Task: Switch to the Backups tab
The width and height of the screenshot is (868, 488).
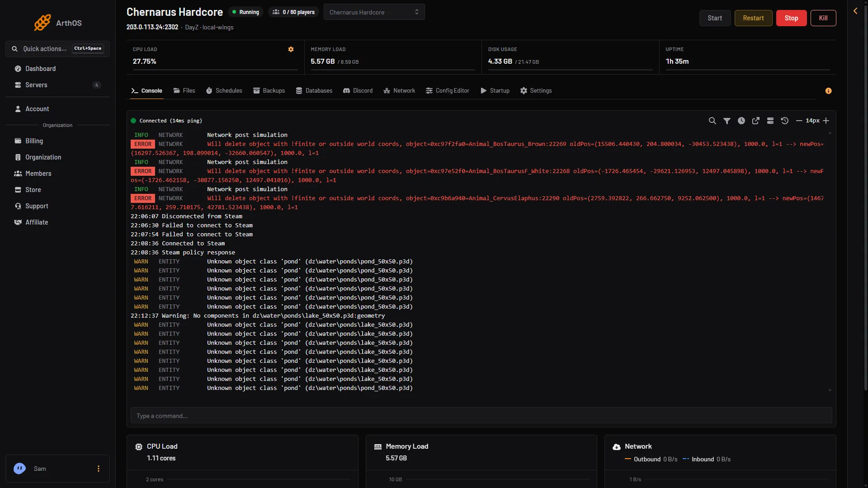Action: pos(269,91)
